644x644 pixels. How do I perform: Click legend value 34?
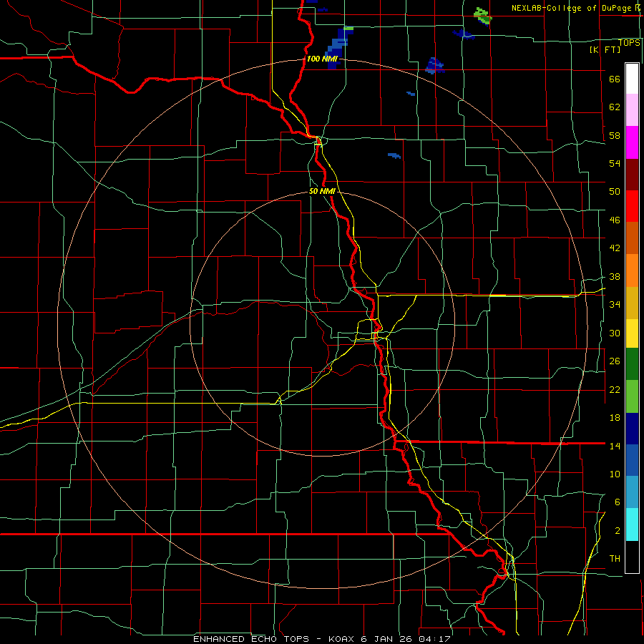[x=615, y=305]
